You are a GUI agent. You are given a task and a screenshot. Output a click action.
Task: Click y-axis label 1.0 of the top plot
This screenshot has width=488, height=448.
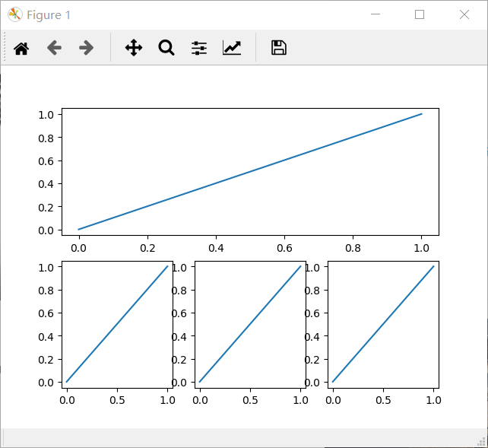(46, 115)
